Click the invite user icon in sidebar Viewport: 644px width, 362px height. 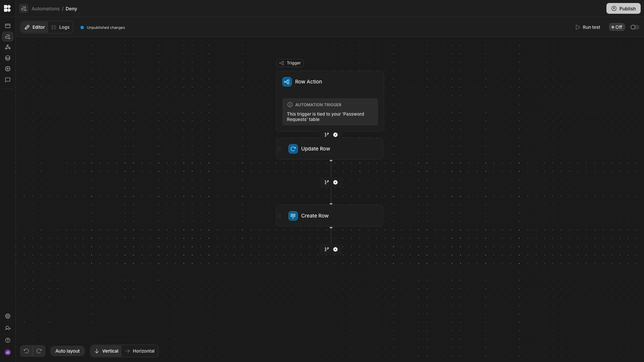pyautogui.click(x=8, y=328)
